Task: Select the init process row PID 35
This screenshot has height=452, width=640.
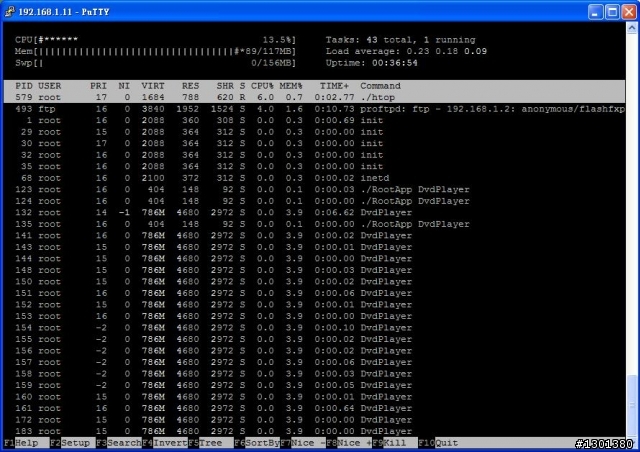Action: pyautogui.click(x=314, y=166)
